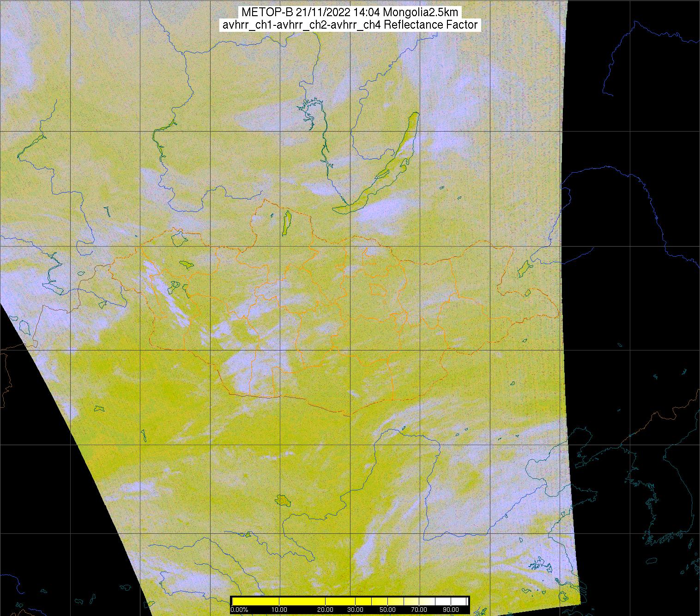
Task: Click the "10.00" colorbar label
Action: (x=279, y=610)
